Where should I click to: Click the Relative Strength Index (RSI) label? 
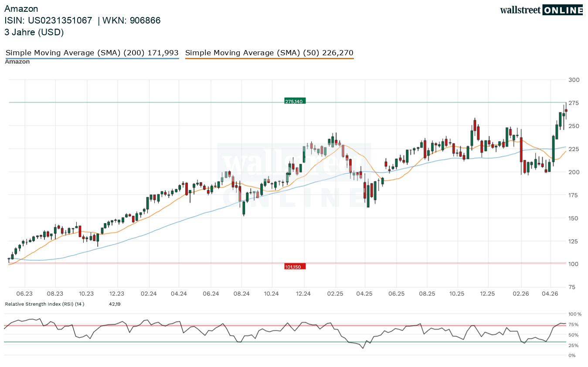[44, 304]
